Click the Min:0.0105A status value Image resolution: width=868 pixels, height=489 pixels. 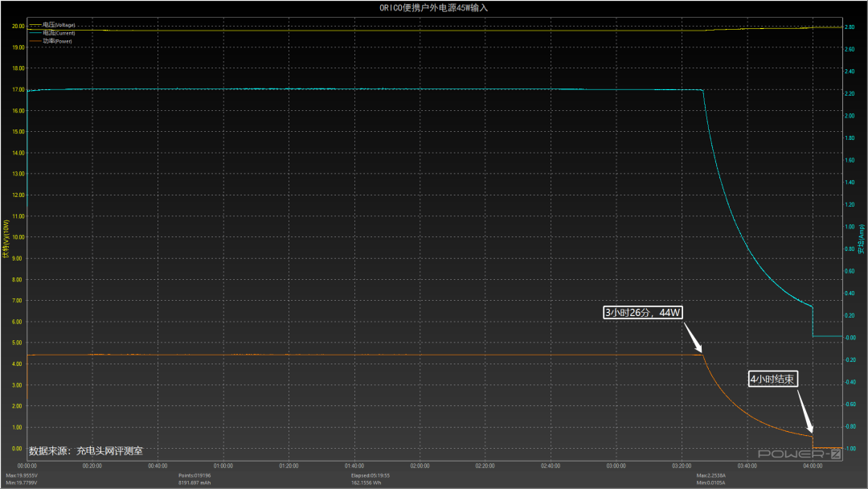coord(710,483)
